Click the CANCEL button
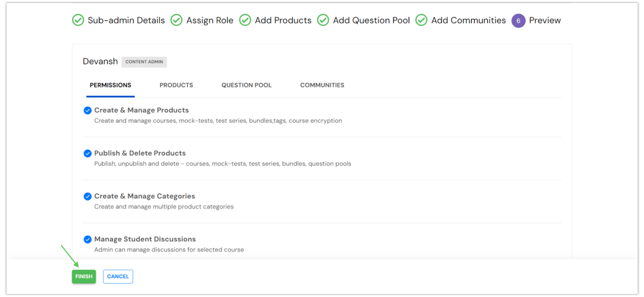Screen dimensions: 644x297 117,276
